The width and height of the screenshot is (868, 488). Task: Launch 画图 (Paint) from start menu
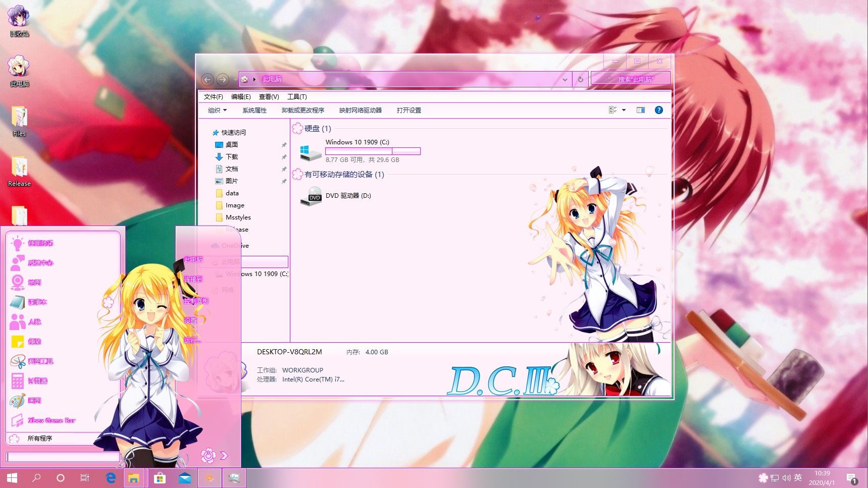pos(26,401)
